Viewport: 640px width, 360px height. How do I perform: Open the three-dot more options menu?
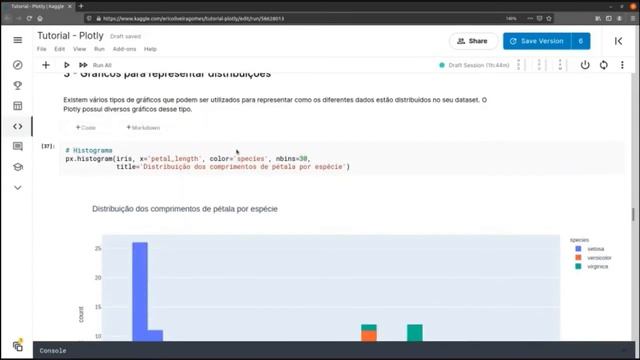[622, 65]
